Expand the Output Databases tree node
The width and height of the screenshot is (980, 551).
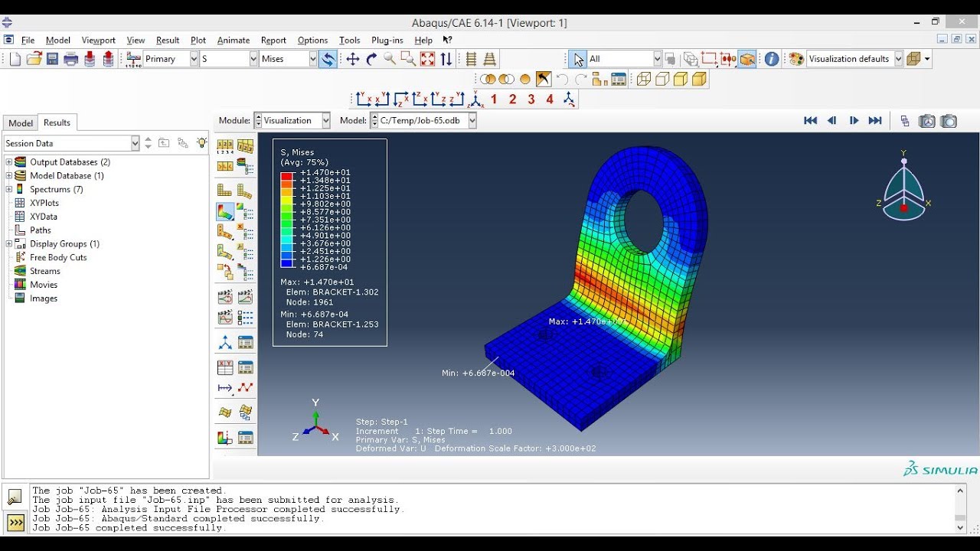[9, 162]
